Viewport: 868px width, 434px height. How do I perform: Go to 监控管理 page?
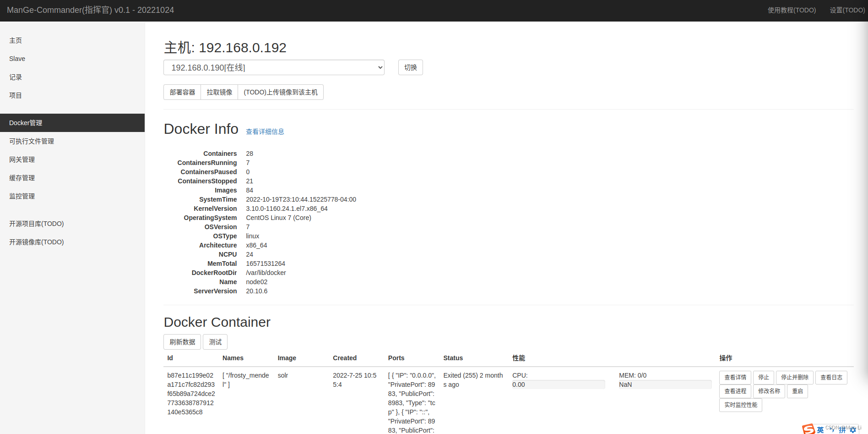(x=22, y=196)
